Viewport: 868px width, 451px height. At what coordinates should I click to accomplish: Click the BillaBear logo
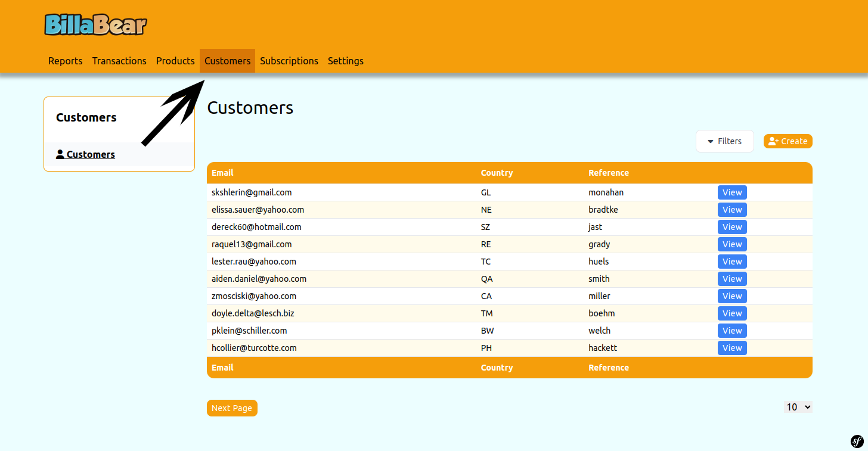(95, 24)
